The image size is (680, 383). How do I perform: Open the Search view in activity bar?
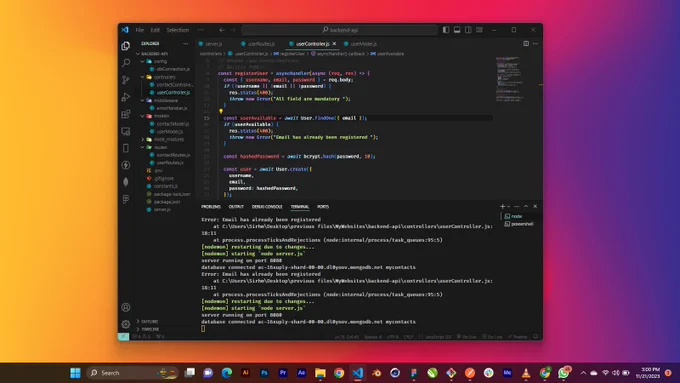126,63
